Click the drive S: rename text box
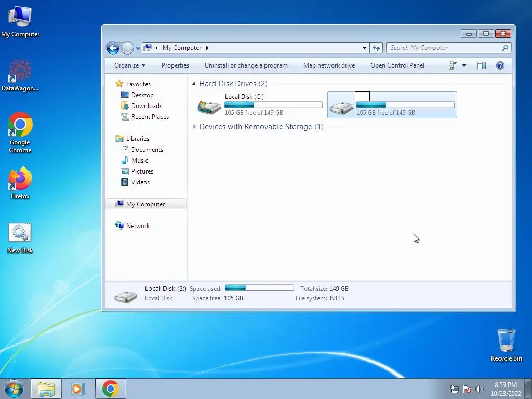The height and width of the screenshot is (399, 532). point(362,96)
